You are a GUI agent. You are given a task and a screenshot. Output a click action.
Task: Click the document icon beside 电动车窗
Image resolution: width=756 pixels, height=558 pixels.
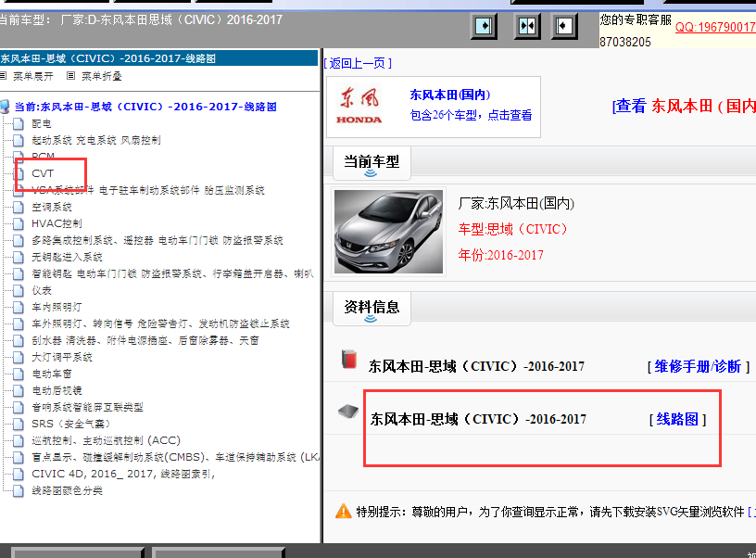click(x=19, y=374)
